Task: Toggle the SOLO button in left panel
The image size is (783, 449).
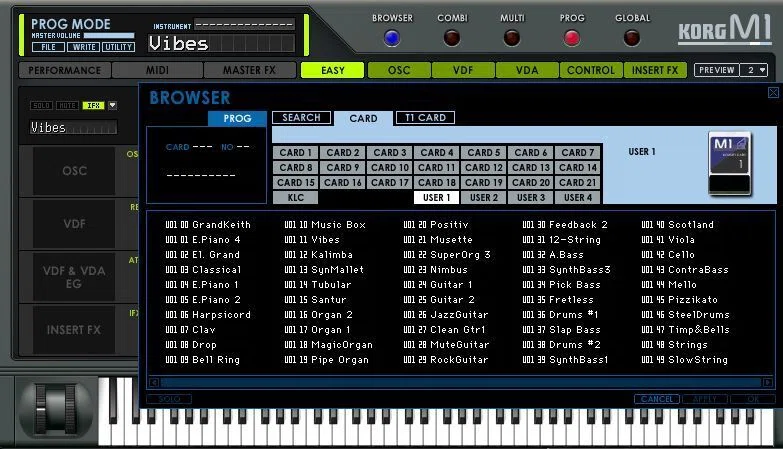Action: [41, 105]
